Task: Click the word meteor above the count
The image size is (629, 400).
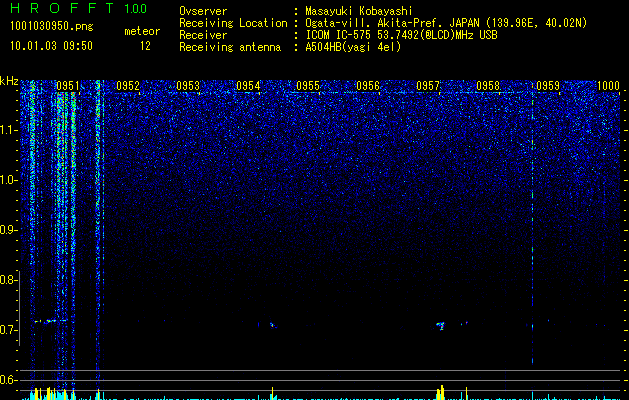Action: 142,31
